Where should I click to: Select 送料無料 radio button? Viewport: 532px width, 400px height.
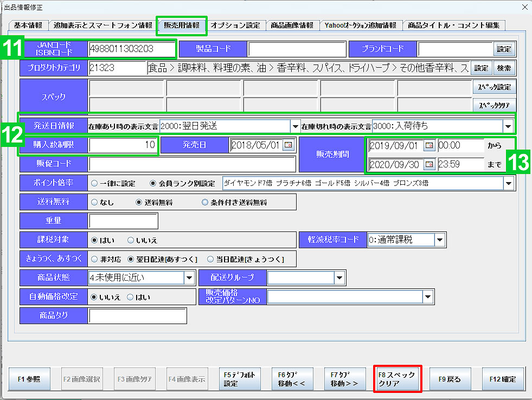pos(139,202)
